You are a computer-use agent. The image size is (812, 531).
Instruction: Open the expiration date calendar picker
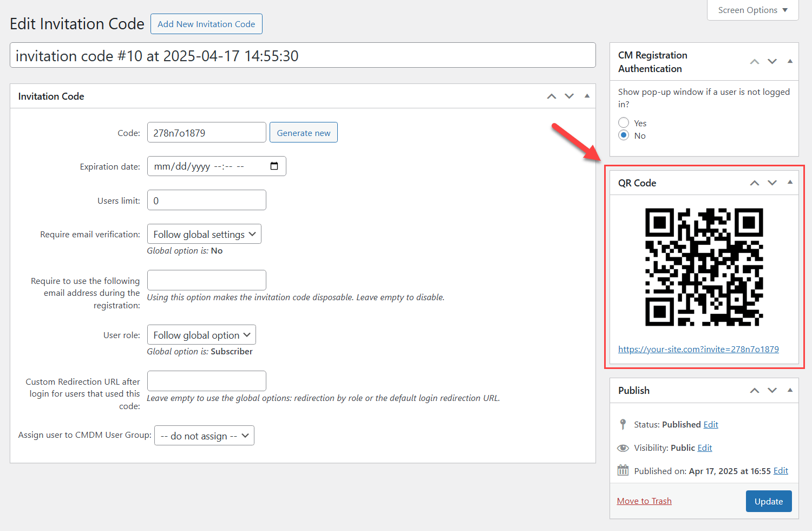[274, 166]
